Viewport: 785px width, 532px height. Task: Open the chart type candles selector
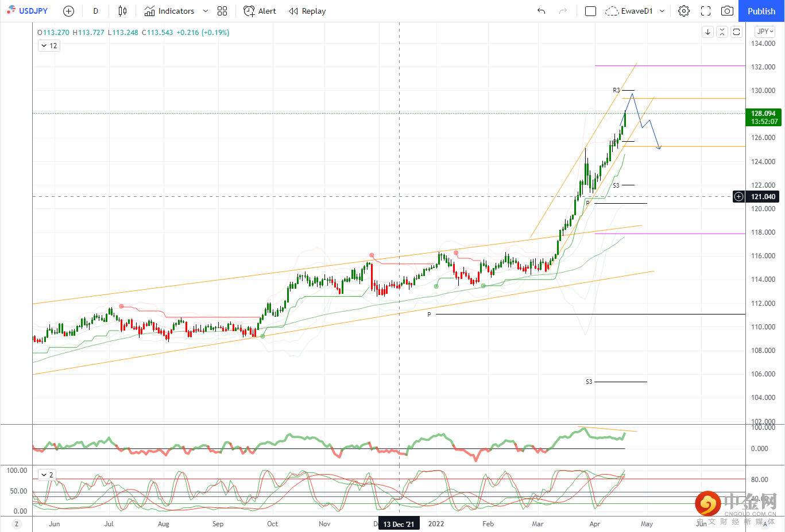pos(122,11)
